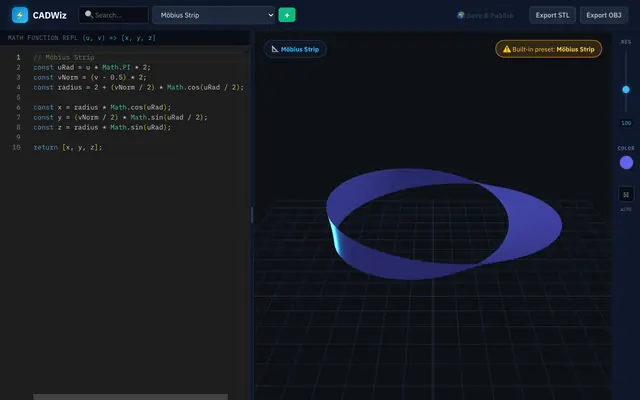Click the ruler icon in the Möbius Strip chip
640x400 pixels.
pyautogui.click(x=275, y=49)
